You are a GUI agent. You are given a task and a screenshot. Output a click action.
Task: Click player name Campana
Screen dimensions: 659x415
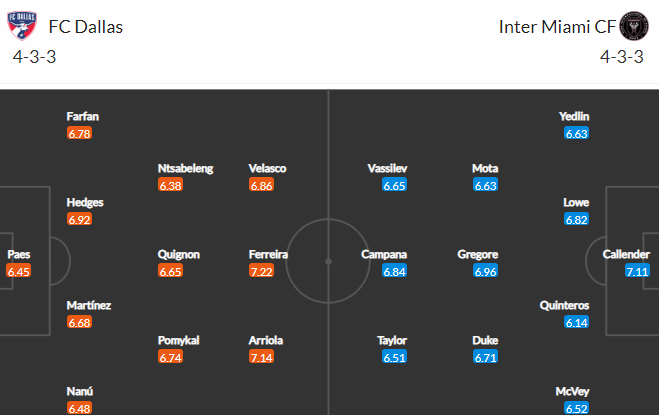[384, 254]
